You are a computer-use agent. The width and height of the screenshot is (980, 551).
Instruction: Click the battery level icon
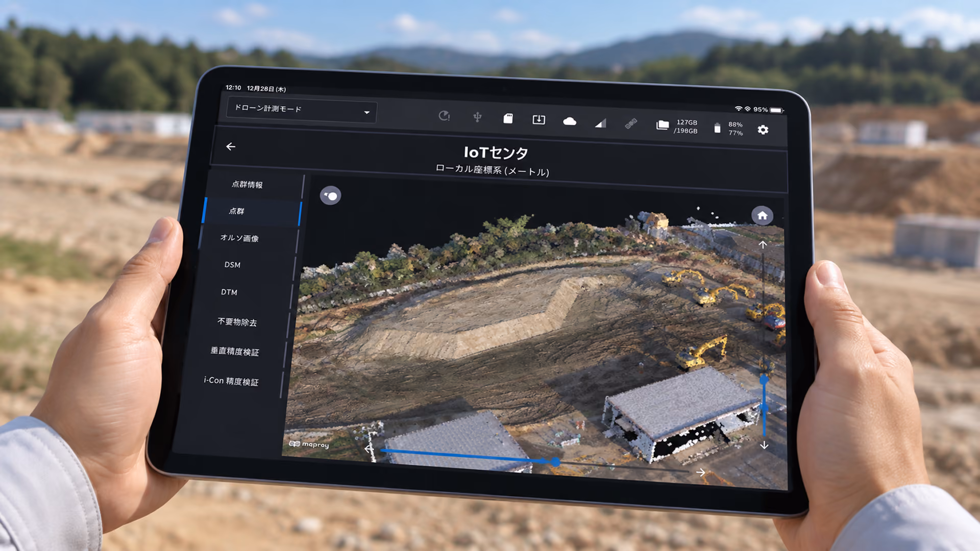(x=717, y=128)
